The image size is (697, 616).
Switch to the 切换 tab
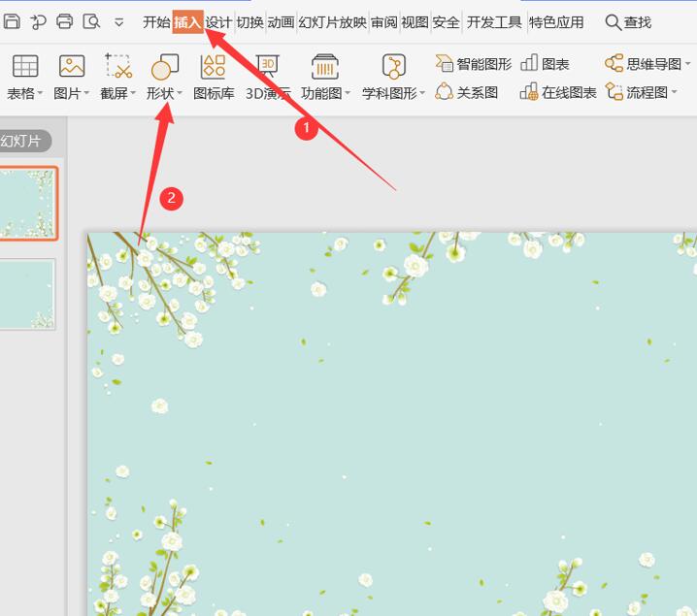coord(249,21)
